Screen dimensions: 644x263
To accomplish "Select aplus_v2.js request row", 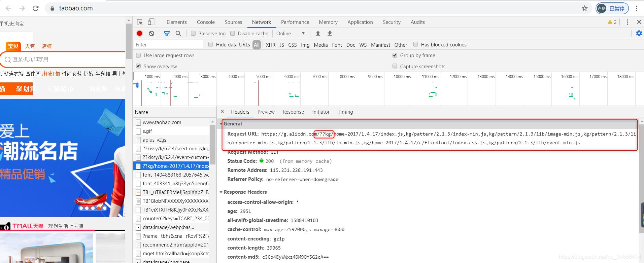I will [x=171, y=140].
